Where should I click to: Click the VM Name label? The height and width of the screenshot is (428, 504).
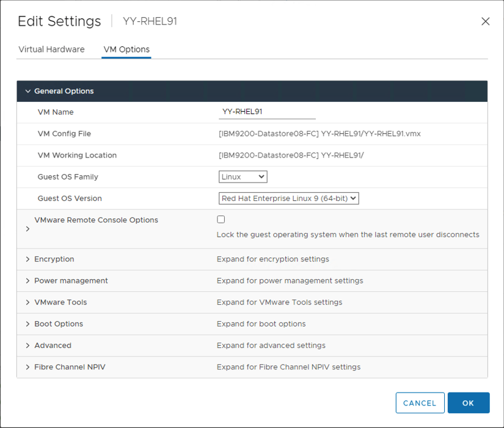tap(56, 112)
